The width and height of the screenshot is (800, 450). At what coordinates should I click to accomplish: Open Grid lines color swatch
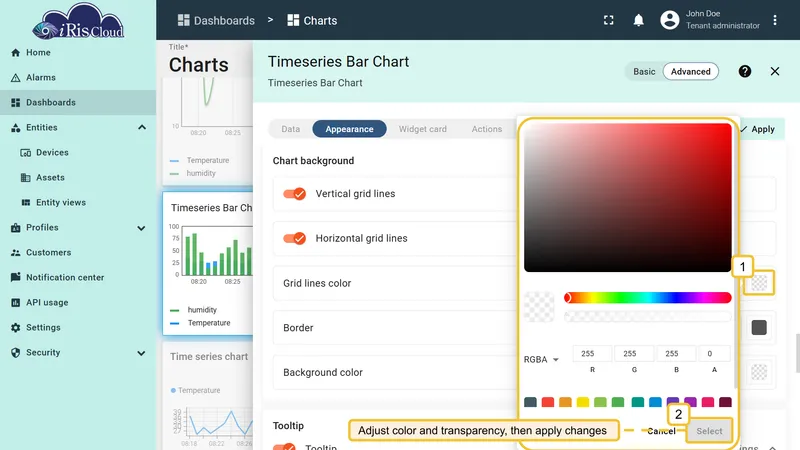(x=759, y=283)
